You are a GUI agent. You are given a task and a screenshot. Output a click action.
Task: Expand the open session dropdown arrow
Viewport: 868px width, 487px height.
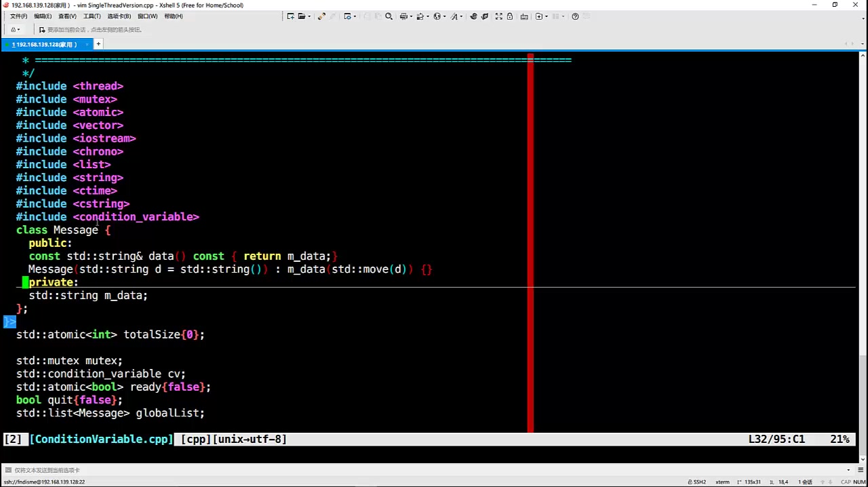309,16
